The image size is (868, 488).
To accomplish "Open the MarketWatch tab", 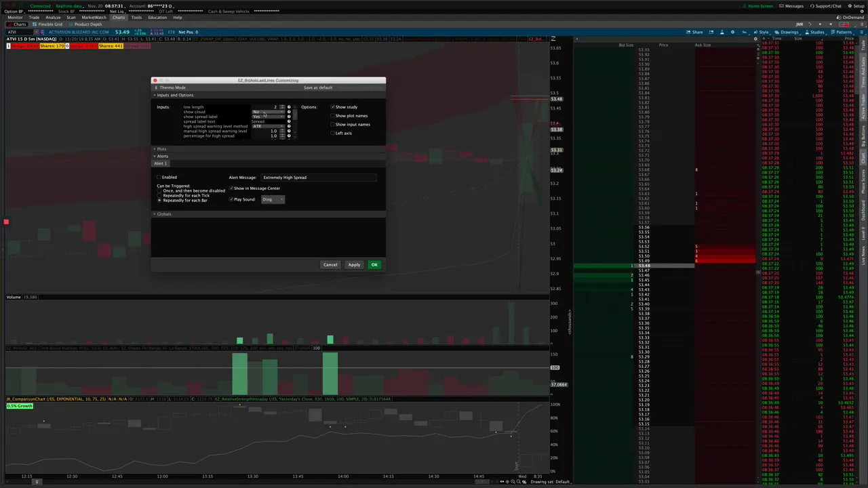I will pyautogui.click(x=94, y=18).
